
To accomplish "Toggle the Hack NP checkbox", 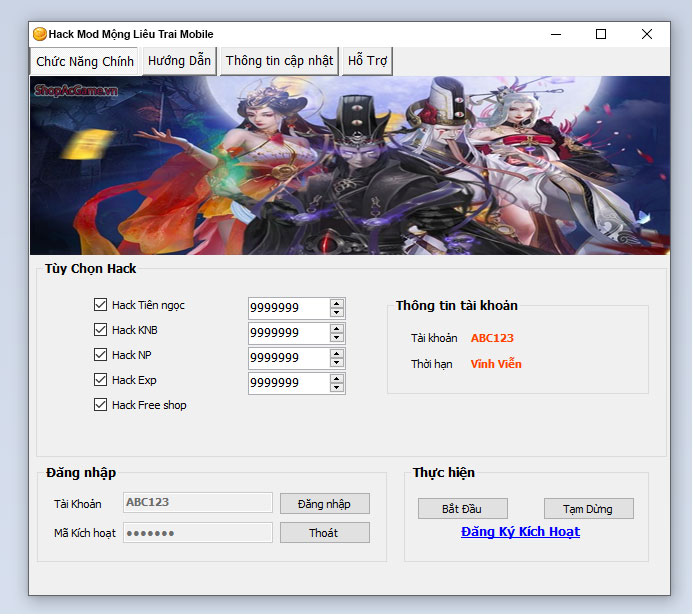I will coord(100,355).
